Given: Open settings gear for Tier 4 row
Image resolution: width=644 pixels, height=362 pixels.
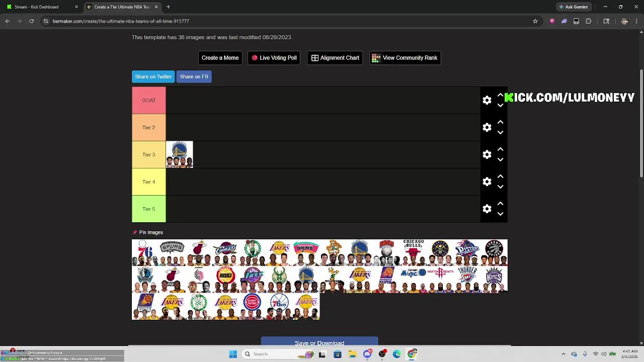Looking at the screenshot, I should [487, 182].
